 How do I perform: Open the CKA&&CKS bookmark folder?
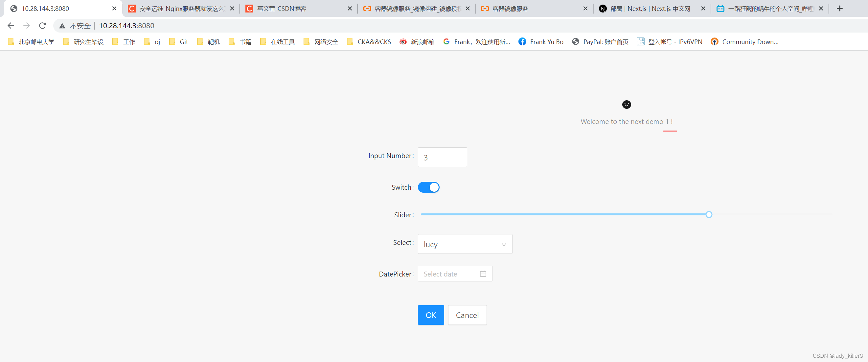369,42
